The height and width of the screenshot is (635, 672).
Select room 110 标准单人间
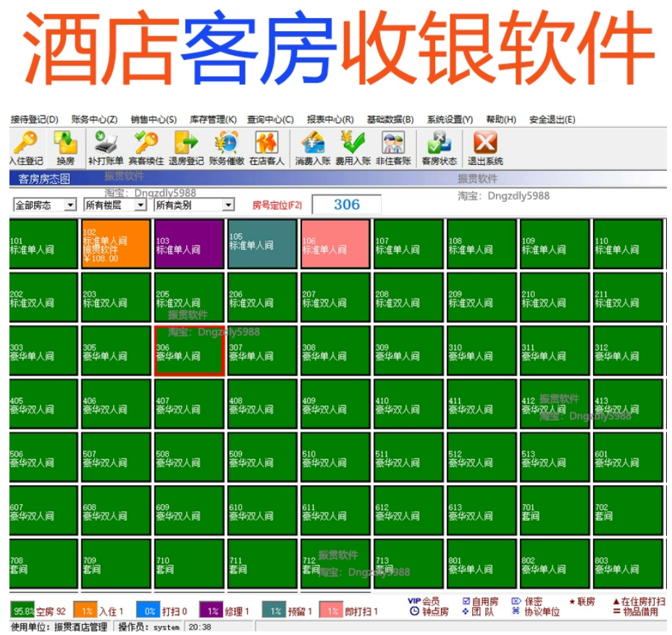[629, 244]
